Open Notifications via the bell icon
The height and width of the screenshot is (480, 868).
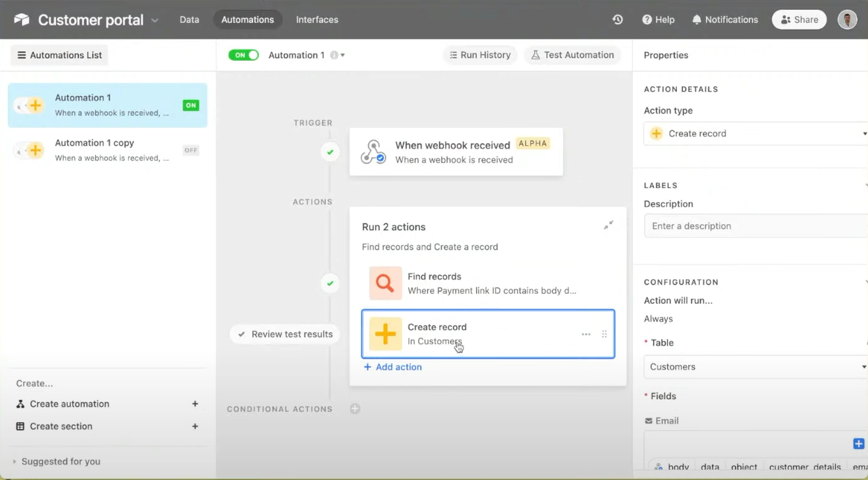coord(696,20)
